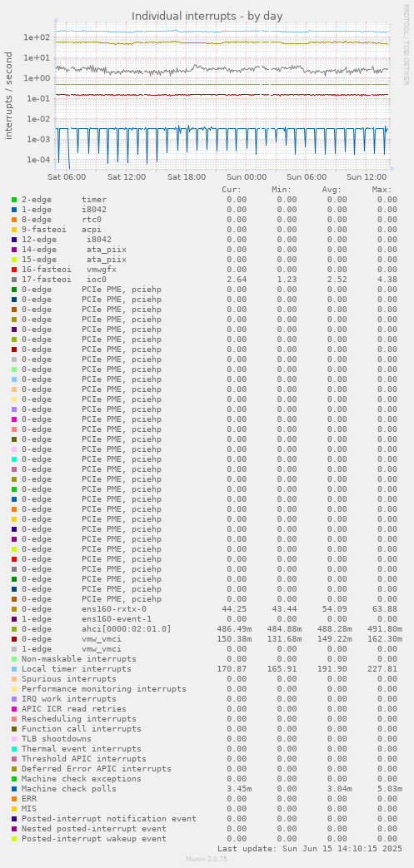Viewport: 414px width, 868px height.
Task: Click the vmw_vmci 0-edge dark red swatch
Action: [x=14, y=639]
